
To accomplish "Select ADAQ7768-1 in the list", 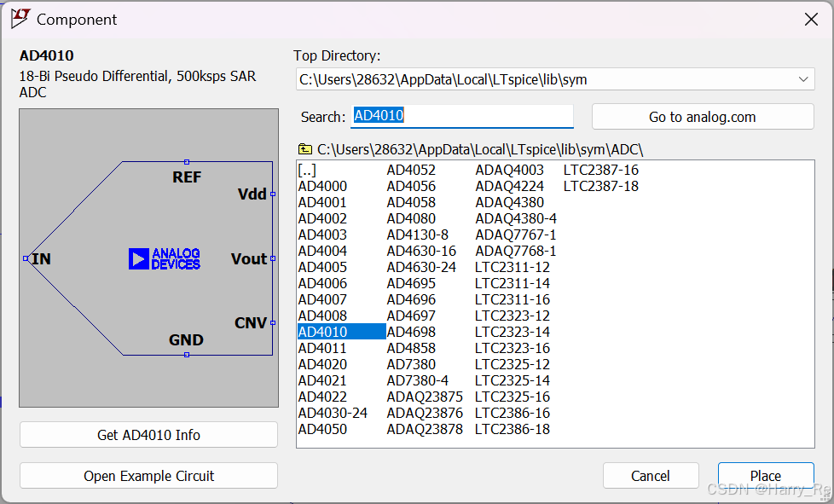I will pos(515,251).
